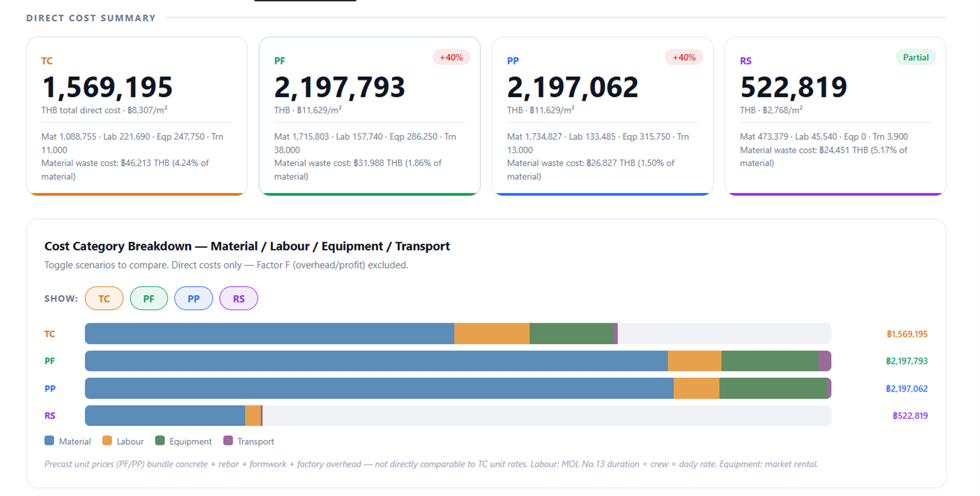The image size is (980, 496).
Task: Toggle the TC scenario pill
Action: [104, 298]
